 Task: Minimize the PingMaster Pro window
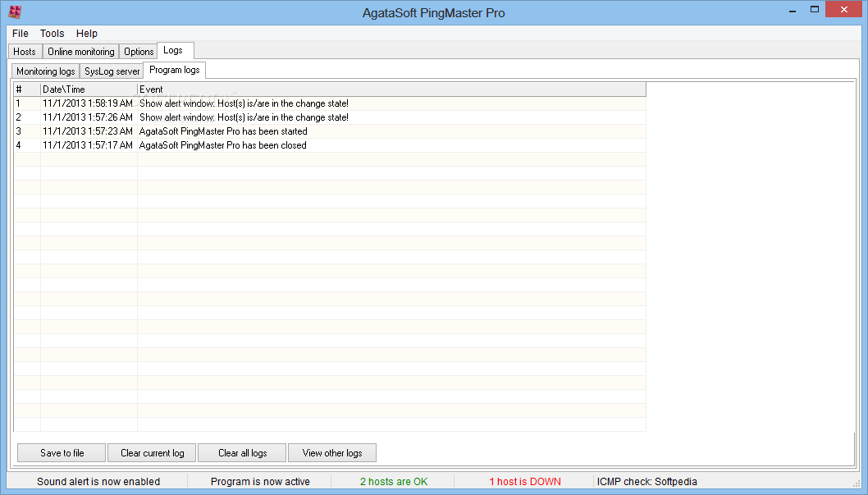793,9
